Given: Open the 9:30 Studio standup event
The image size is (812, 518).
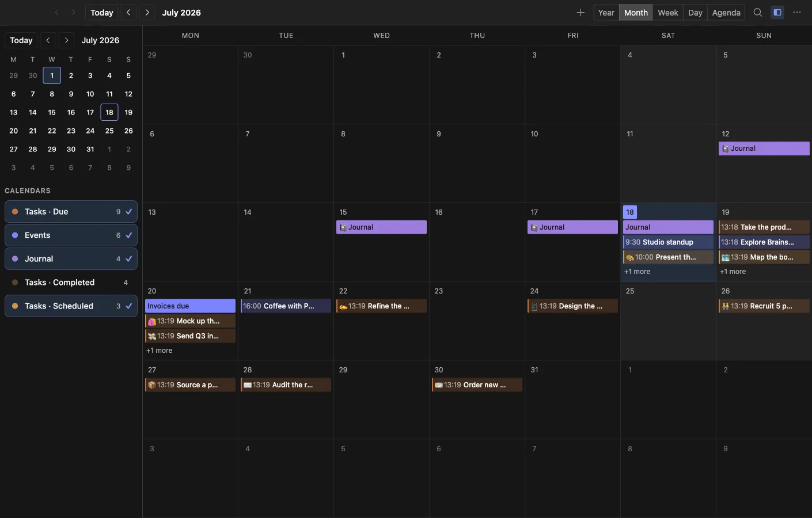Looking at the screenshot, I should [668, 242].
